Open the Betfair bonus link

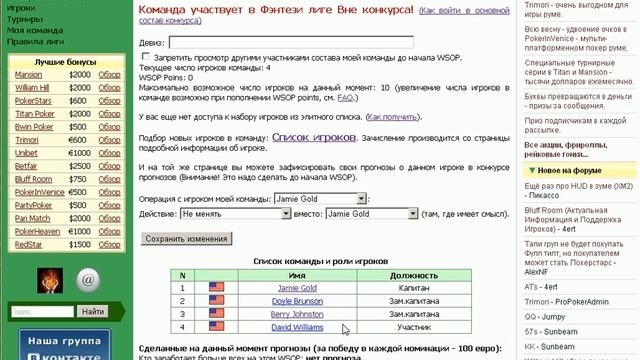pos(26,166)
